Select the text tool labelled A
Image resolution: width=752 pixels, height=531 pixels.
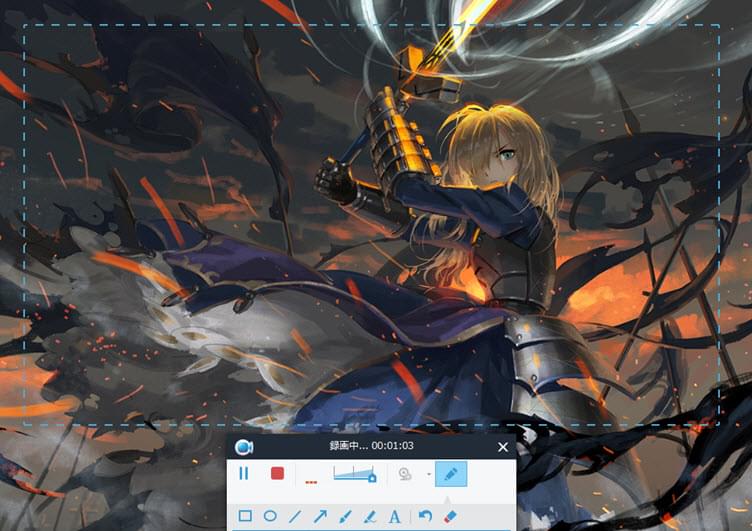pos(394,516)
